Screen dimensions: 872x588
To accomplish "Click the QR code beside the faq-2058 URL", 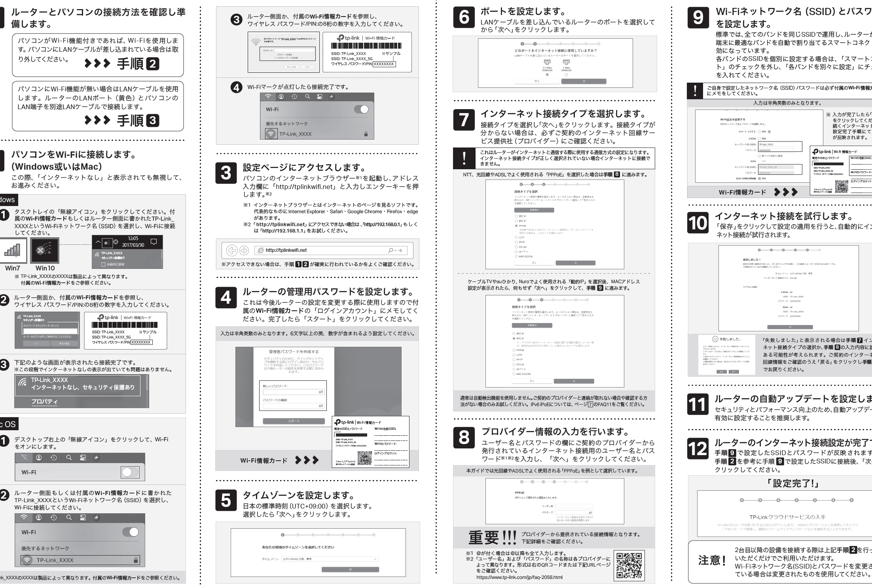I will [x=629, y=566].
